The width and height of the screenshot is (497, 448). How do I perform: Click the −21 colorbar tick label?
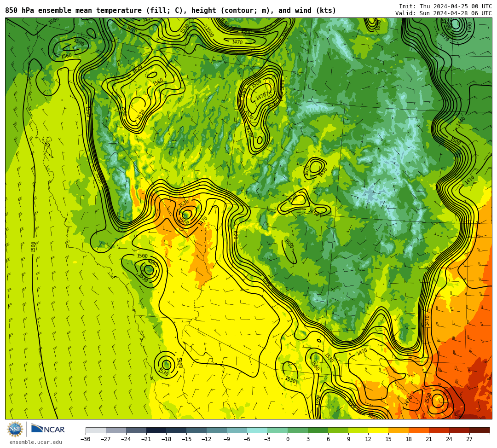point(146,439)
